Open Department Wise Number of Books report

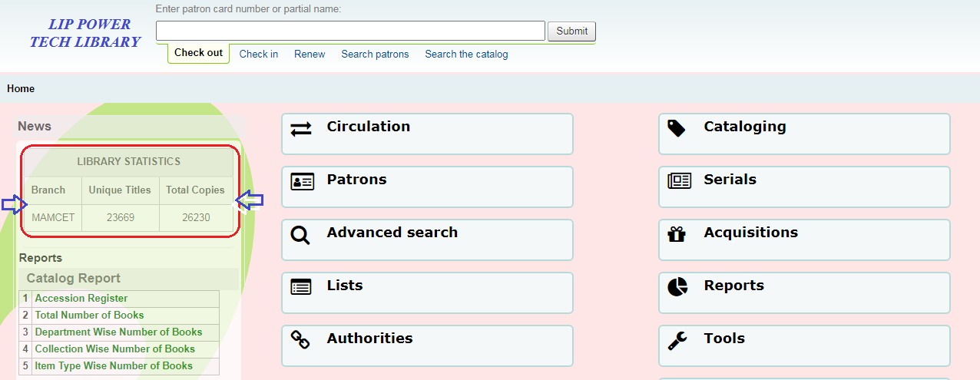pos(118,332)
